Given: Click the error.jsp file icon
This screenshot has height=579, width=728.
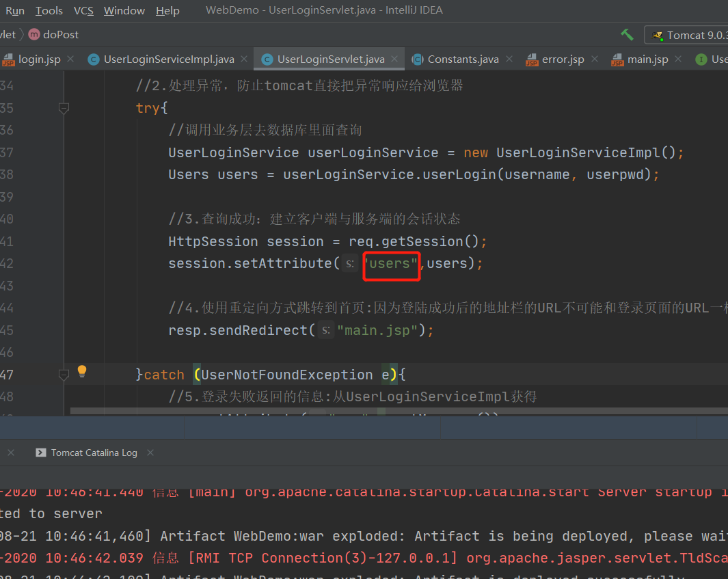Looking at the screenshot, I should (532, 60).
